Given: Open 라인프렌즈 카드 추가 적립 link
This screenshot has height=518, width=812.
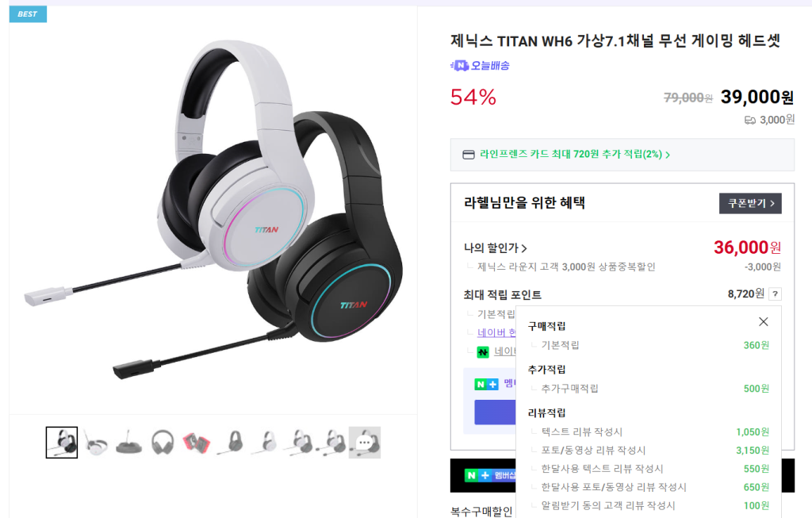Looking at the screenshot, I should [574, 155].
